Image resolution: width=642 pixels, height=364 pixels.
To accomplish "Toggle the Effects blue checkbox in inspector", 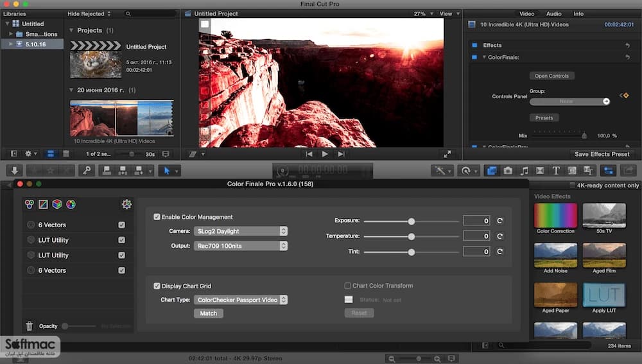I will 474,45.
